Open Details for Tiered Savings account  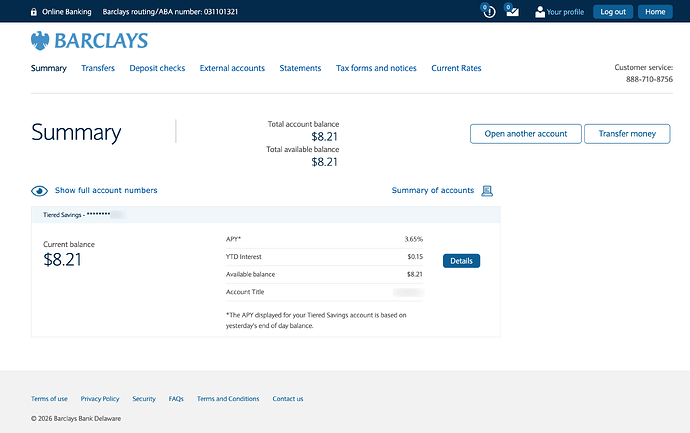pyautogui.click(x=461, y=261)
